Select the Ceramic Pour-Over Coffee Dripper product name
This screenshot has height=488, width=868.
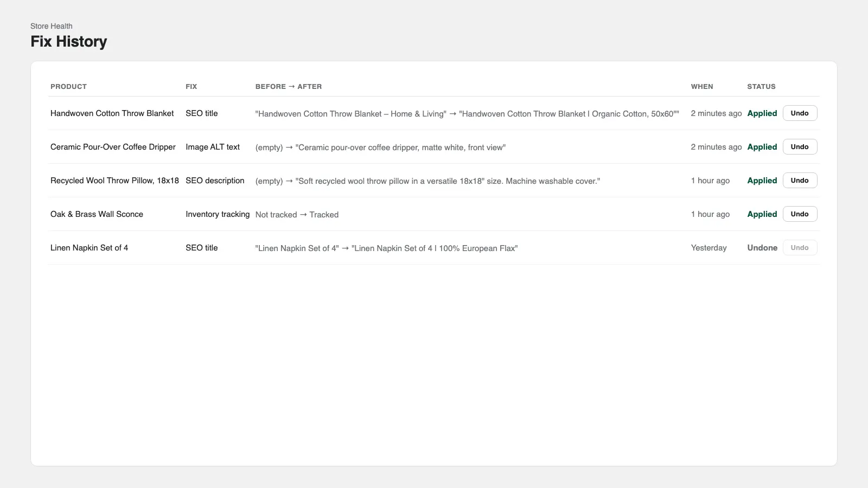point(113,147)
